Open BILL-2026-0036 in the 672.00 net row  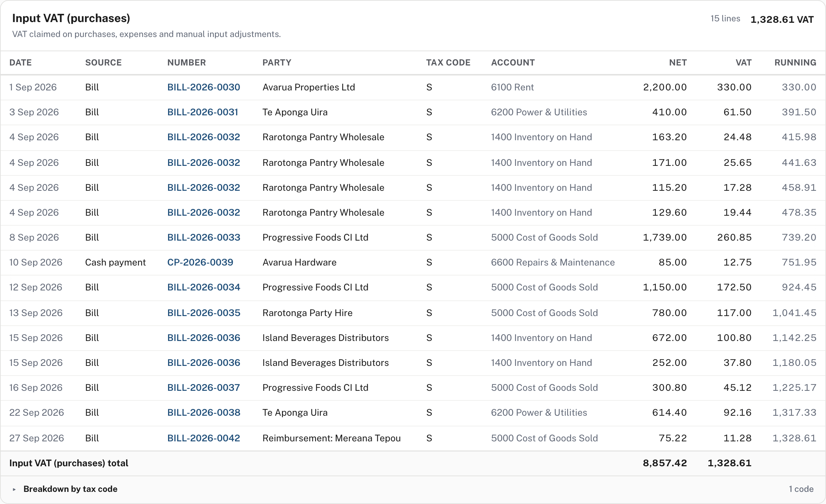tap(204, 338)
